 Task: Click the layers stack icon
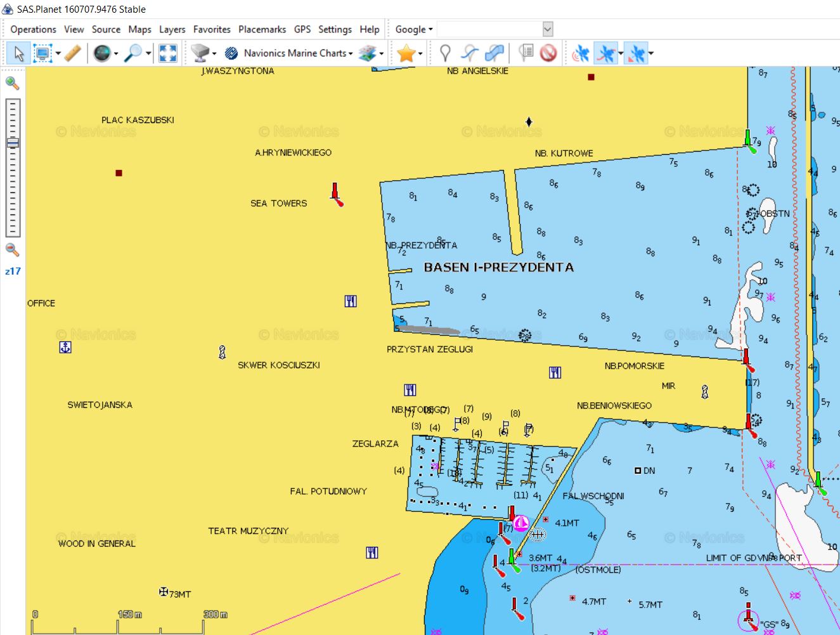pyautogui.click(x=368, y=53)
